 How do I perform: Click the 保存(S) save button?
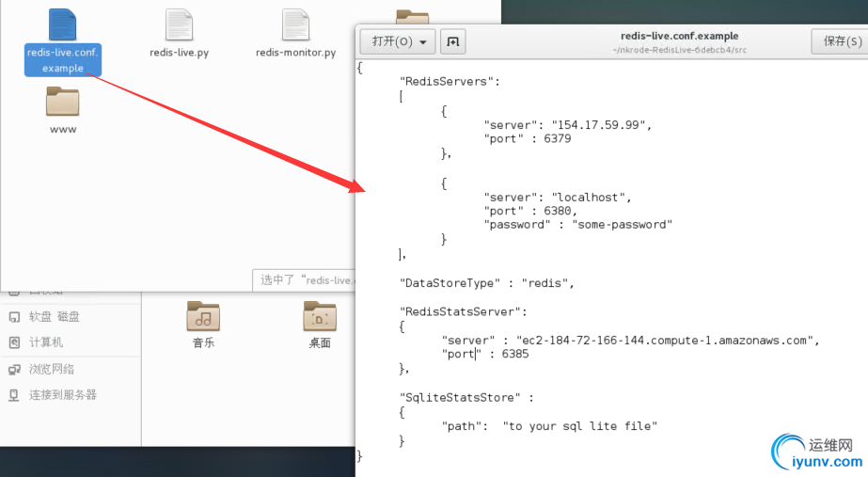841,41
